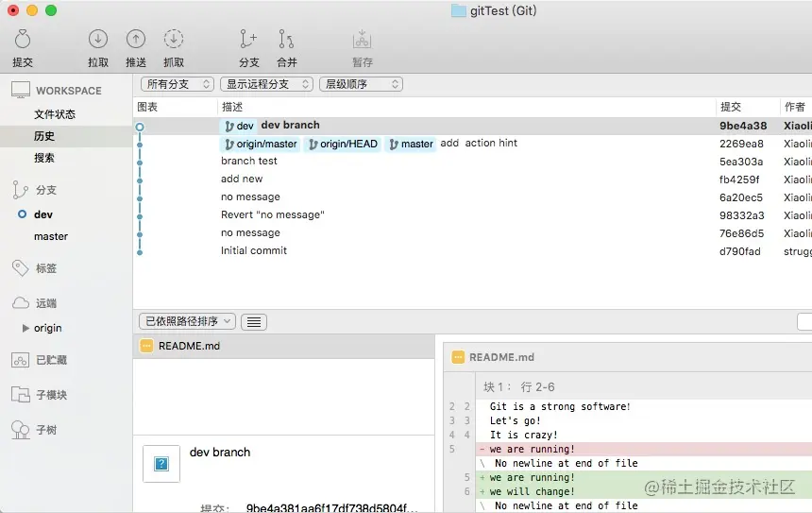Click the 图表 column header
Viewport: 812px width, 513px height.
click(x=147, y=107)
